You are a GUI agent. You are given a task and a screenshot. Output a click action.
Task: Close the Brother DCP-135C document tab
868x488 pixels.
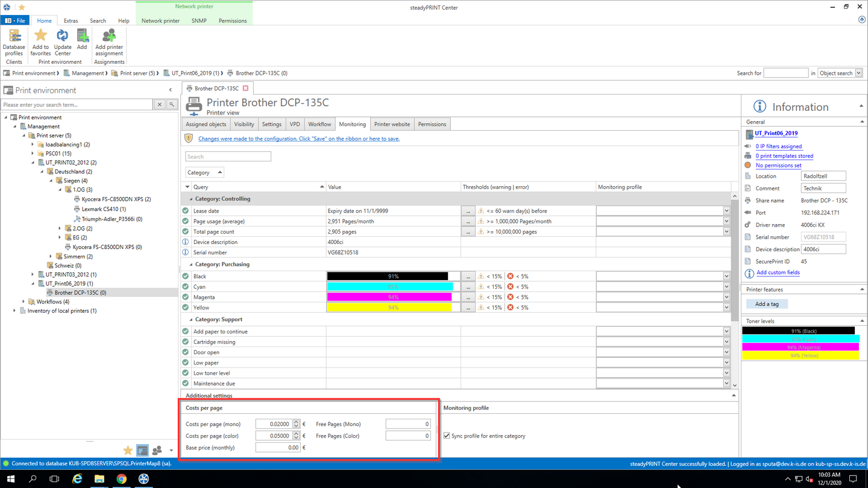point(245,89)
